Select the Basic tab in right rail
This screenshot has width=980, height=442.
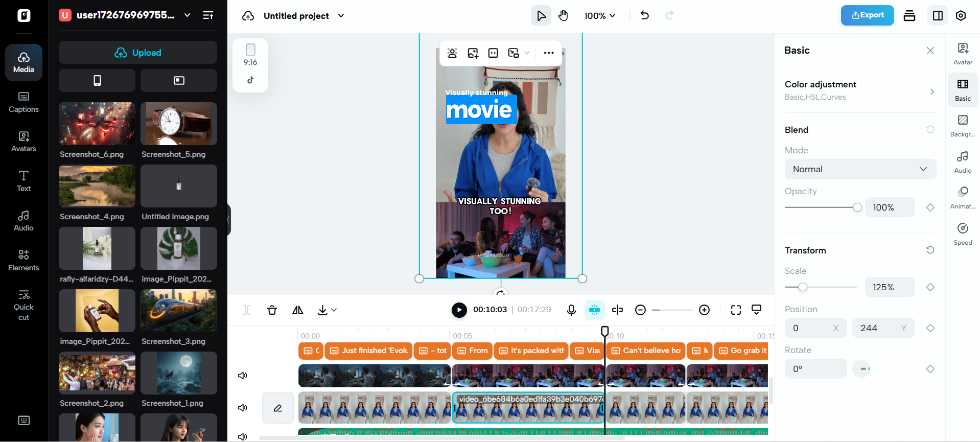tap(963, 90)
